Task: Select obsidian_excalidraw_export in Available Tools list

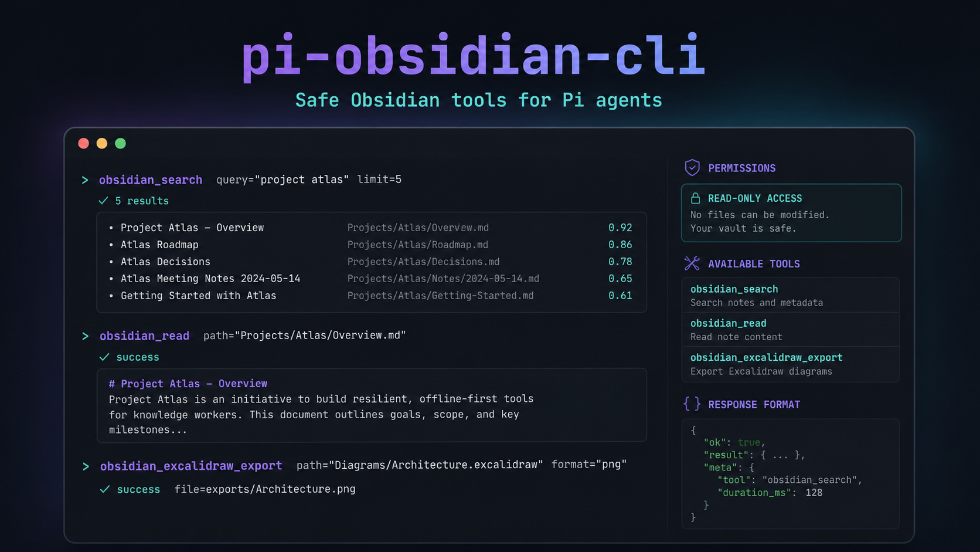Action: pyautogui.click(x=791, y=364)
